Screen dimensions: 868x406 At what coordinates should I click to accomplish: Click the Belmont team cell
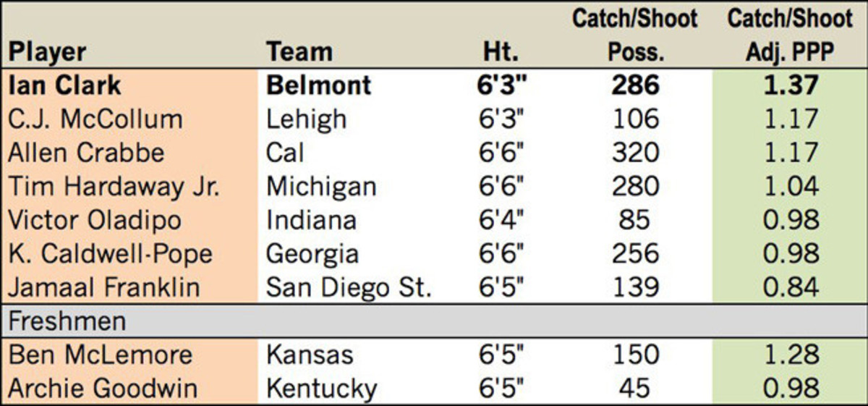(319, 85)
